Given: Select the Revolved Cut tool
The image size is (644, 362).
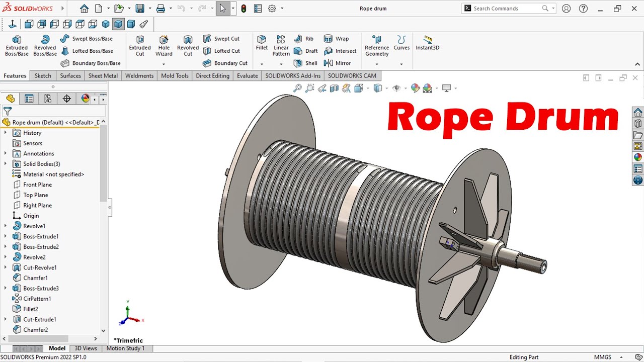Looking at the screenshot, I should coord(188,46).
